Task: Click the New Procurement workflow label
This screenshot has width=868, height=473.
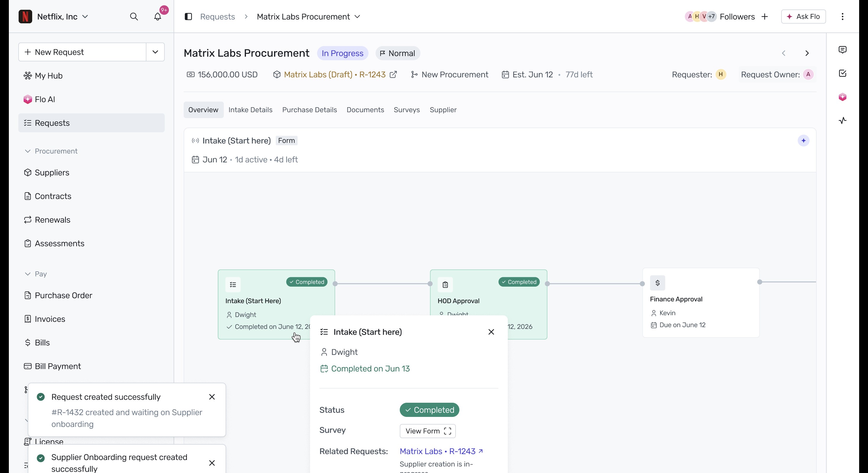Action: click(455, 74)
